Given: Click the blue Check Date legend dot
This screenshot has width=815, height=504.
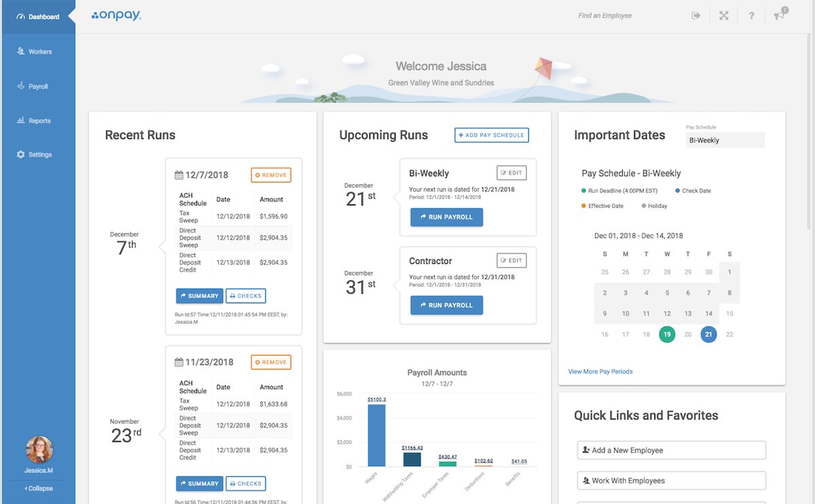Looking at the screenshot, I should click(x=677, y=191).
